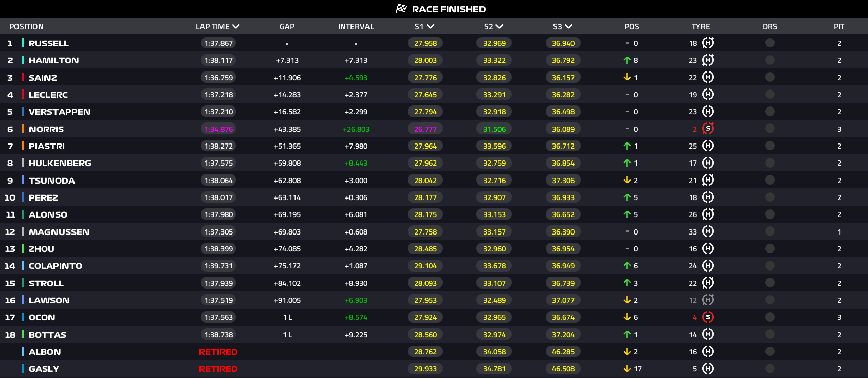Click Hamilton's green position-gained arrow
This screenshot has width=868, height=378.
[627, 60]
